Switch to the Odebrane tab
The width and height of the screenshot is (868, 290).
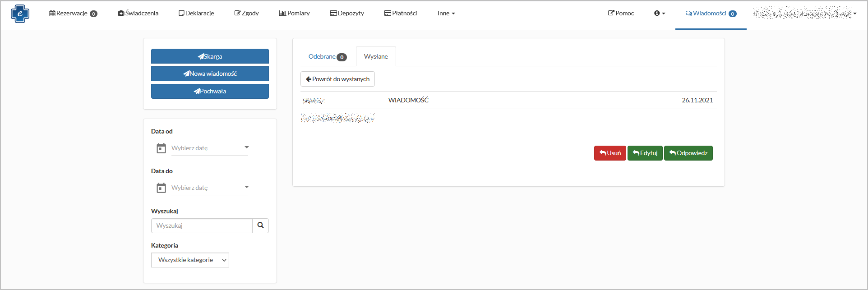pyautogui.click(x=327, y=57)
